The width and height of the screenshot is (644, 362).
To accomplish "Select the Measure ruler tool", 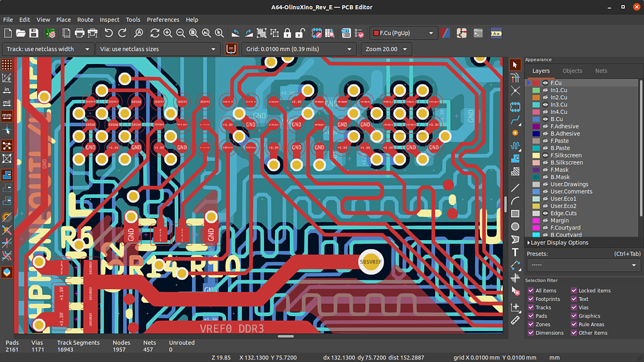I will point(515,320).
